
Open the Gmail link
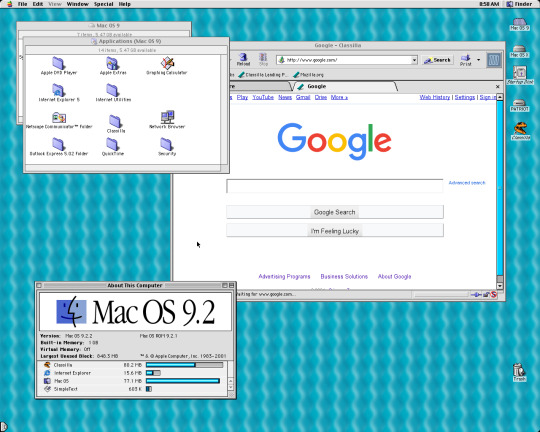303,97
